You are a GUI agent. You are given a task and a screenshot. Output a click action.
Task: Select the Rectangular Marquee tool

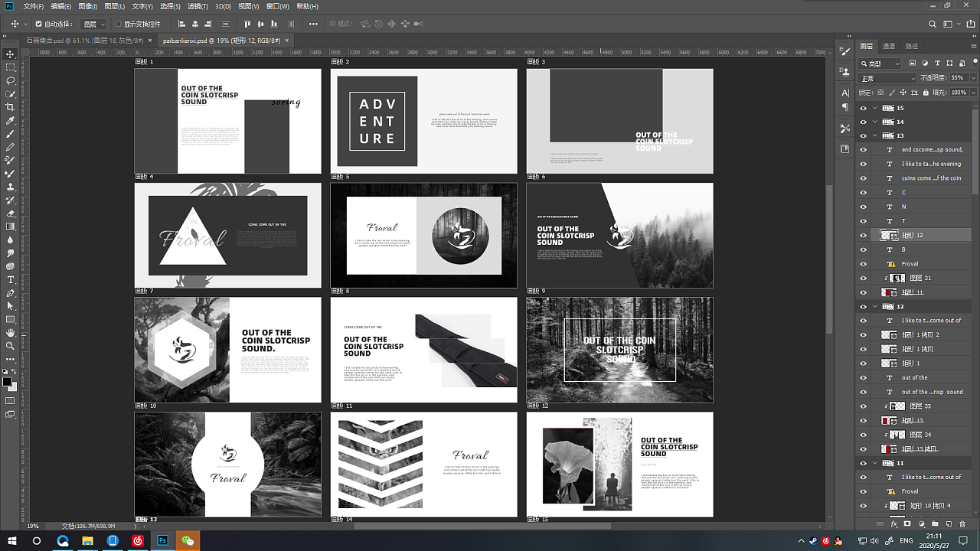(11, 67)
